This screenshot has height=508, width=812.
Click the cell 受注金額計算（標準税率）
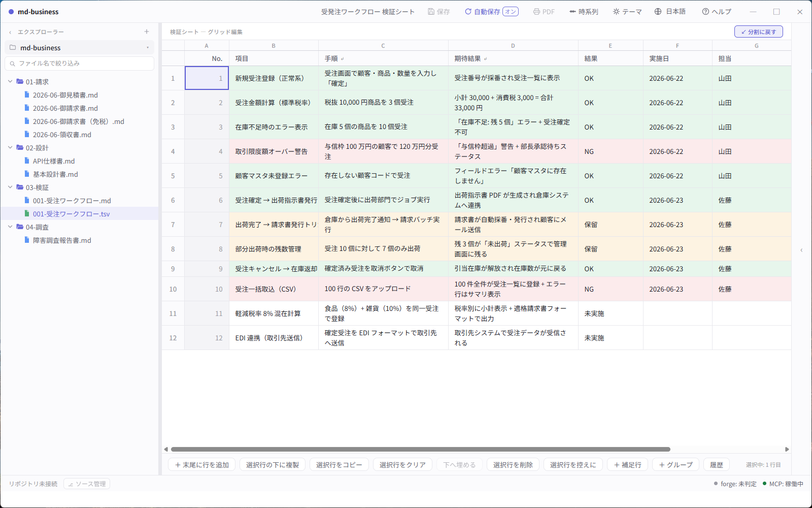274,103
